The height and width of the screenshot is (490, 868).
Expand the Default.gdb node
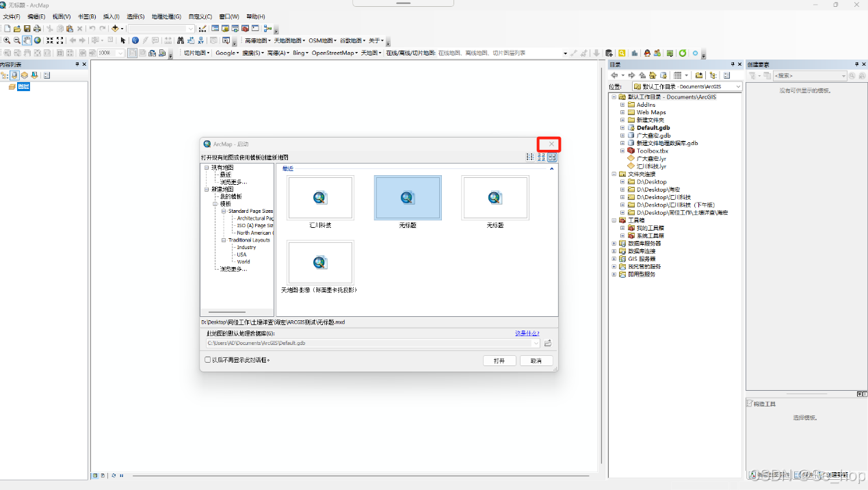coord(622,127)
